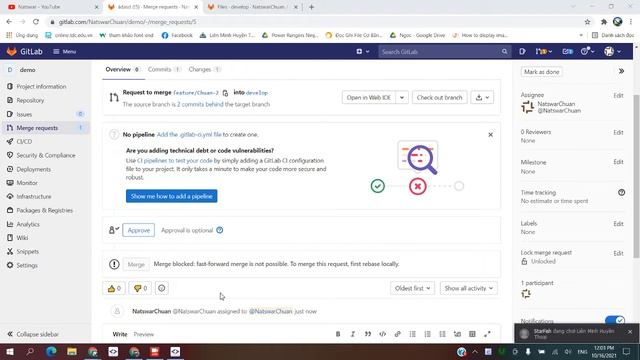Open Deployments in sidebar
Viewport: 640px width, 360px height.
(x=33, y=169)
